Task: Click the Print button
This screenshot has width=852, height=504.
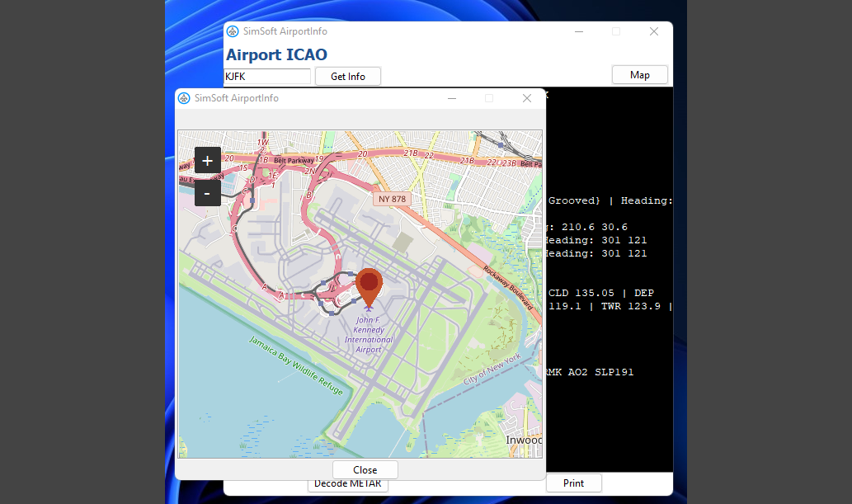Action: (x=573, y=483)
